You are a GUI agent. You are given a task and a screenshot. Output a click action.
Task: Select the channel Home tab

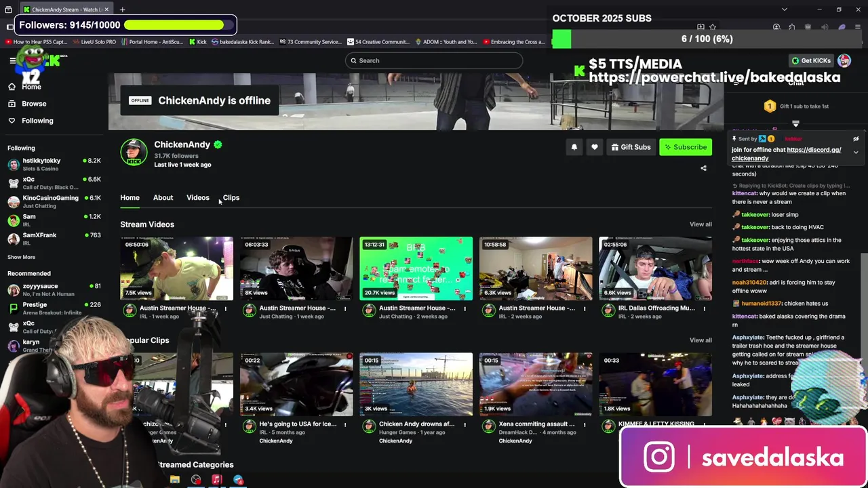tap(130, 197)
